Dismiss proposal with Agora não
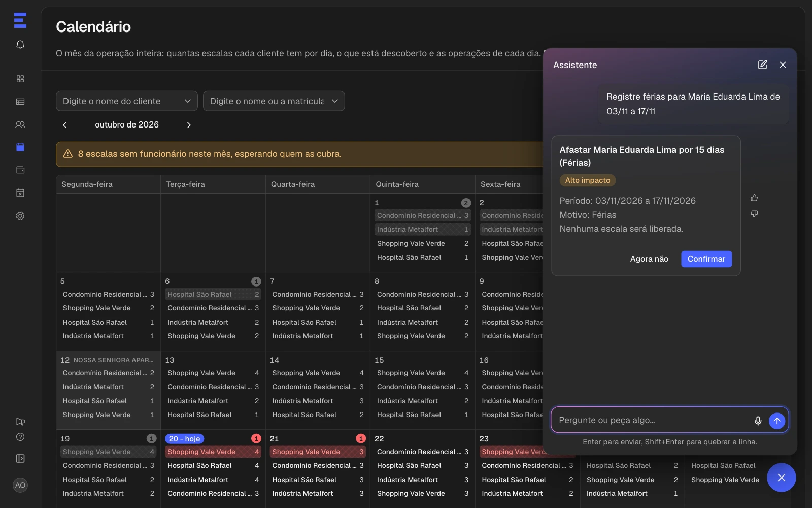The height and width of the screenshot is (508, 812). [649, 259]
